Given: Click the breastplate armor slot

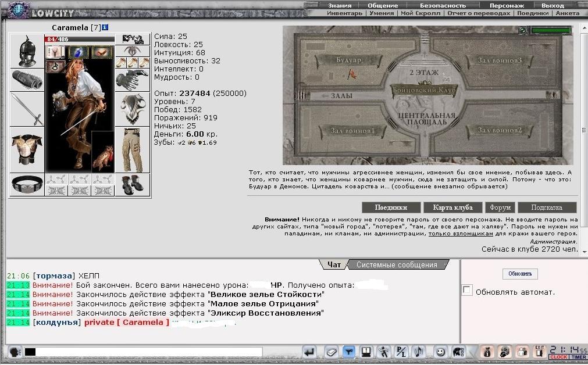Looking at the screenshot, I should (27, 149).
